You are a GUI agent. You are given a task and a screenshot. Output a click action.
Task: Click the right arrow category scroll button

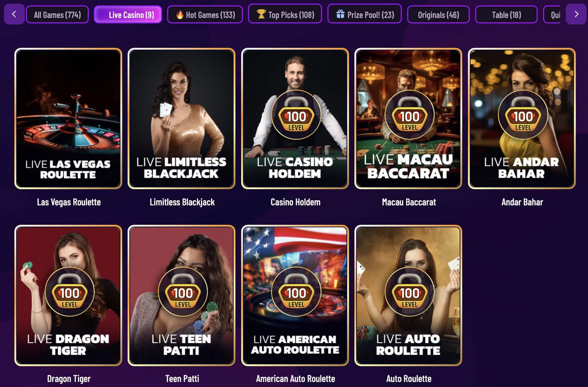(576, 14)
